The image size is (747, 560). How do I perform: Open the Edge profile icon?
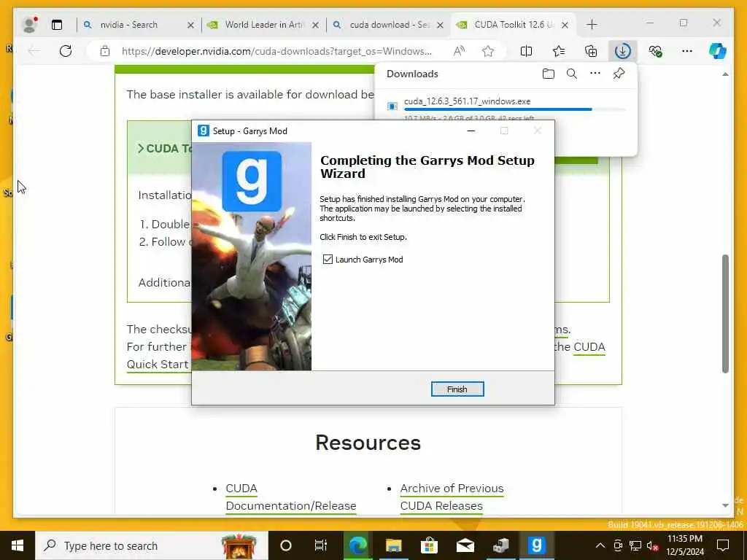coord(29,25)
